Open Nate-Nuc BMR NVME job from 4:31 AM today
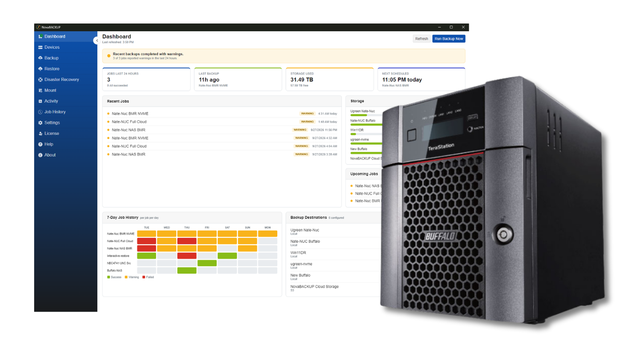The image size is (644, 341). [222, 114]
